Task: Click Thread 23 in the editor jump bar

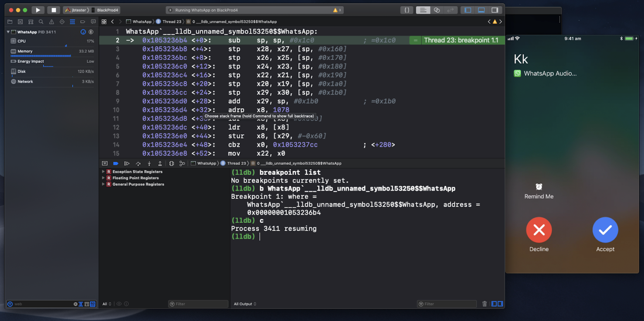Action: (x=169, y=21)
